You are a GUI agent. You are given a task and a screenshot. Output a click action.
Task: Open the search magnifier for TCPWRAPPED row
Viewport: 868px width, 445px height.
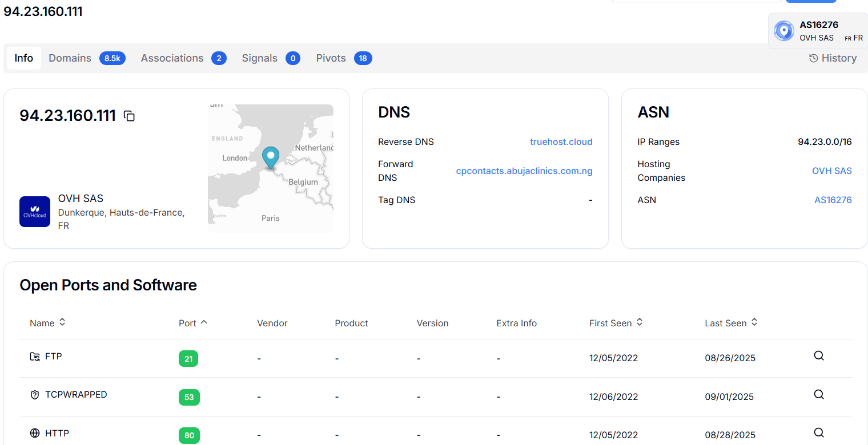(x=819, y=395)
